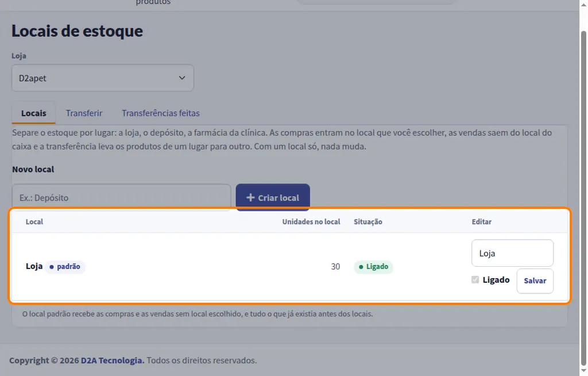Click the value 30 in Unidades no local
The width and height of the screenshot is (588, 376).
335,266
